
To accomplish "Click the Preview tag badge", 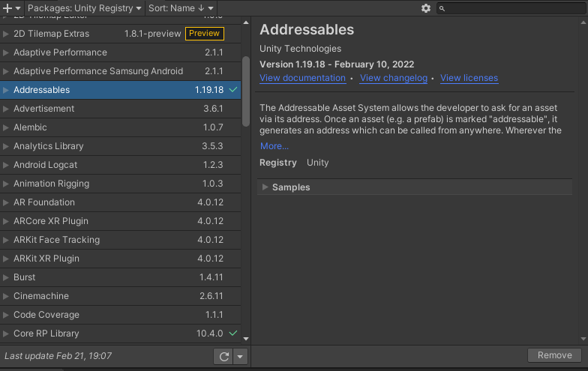I will point(204,33).
